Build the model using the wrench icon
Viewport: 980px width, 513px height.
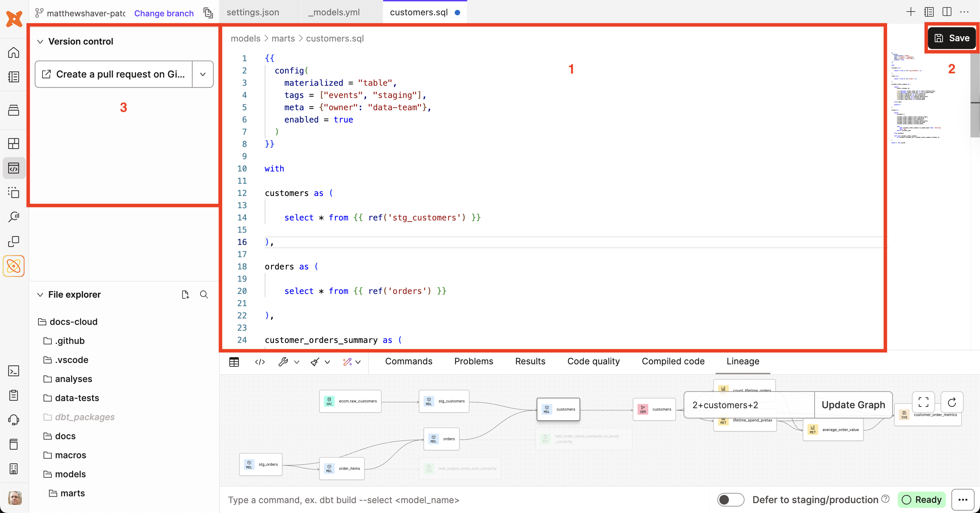click(283, 362)
